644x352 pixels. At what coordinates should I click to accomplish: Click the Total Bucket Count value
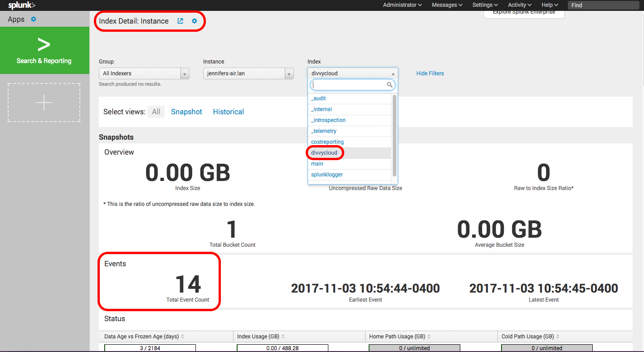tap(232, 230)
